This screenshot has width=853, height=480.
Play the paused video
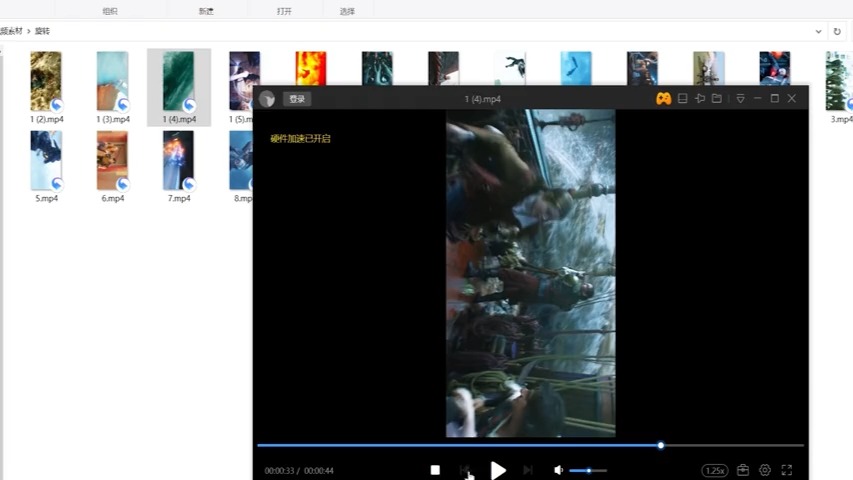pyautogui.click(x=498, y=470)
